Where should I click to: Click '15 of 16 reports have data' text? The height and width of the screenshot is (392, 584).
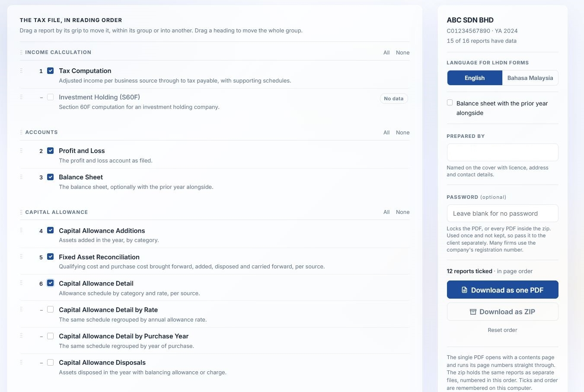(482, 41)
